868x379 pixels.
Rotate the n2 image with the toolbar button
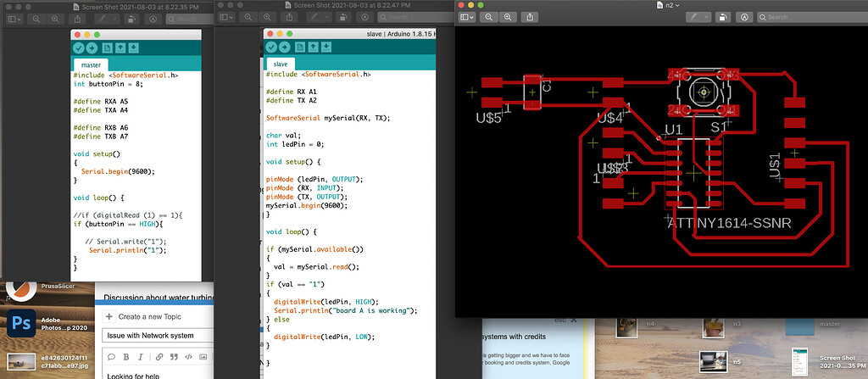point(723,17)
